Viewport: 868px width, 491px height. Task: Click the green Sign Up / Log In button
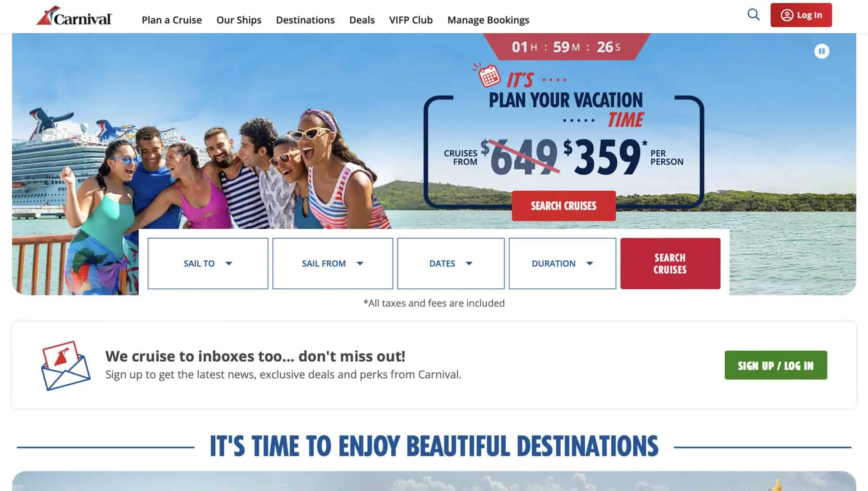[775, 365]
